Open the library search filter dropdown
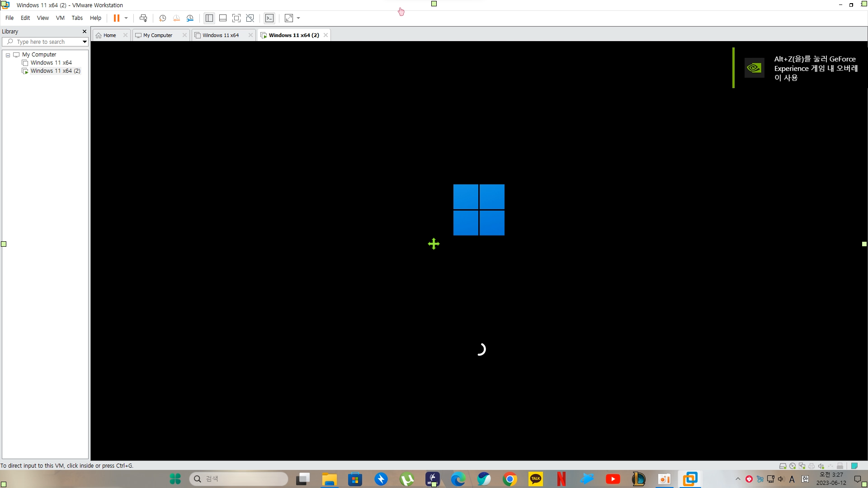The width and height of the screenshot is (868, 488). 85,42
